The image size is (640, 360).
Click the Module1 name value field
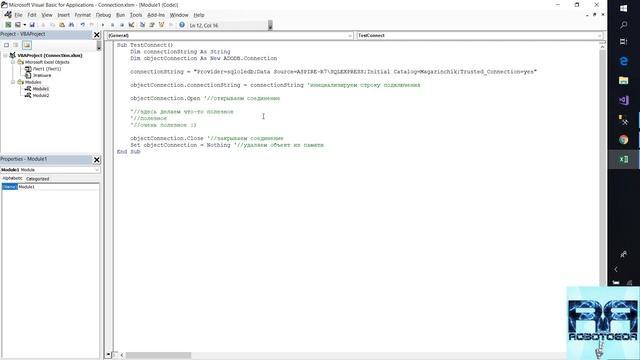click(58, 187)
